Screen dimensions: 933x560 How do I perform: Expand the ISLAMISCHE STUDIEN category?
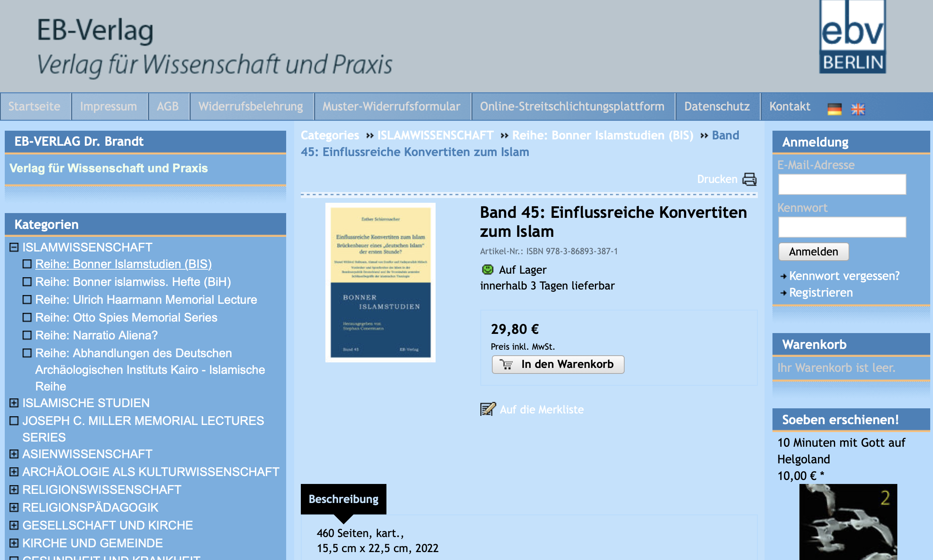click(x=14, y=403)
